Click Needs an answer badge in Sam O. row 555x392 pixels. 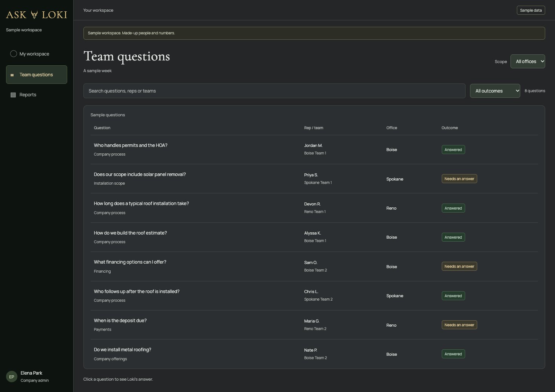pyautogui.click(x=459, y=266)
